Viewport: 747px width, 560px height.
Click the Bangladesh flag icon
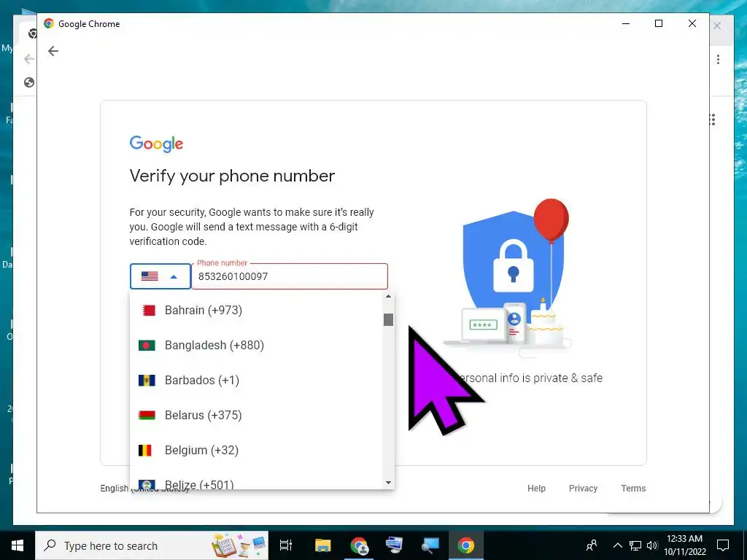click(146, 345)
